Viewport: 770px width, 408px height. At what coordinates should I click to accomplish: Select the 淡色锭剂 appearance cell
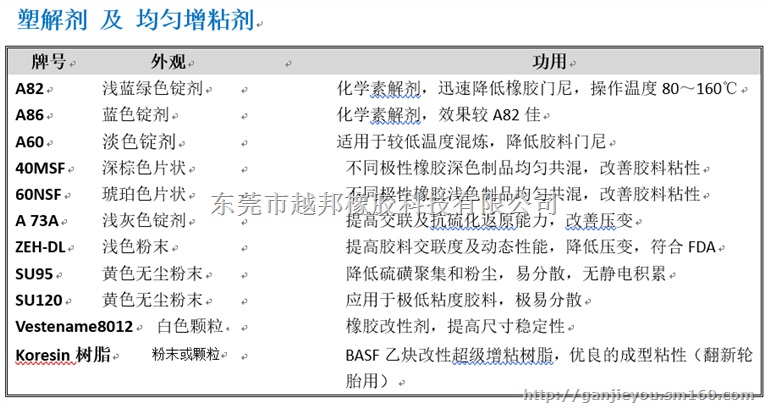click(139, 142)
